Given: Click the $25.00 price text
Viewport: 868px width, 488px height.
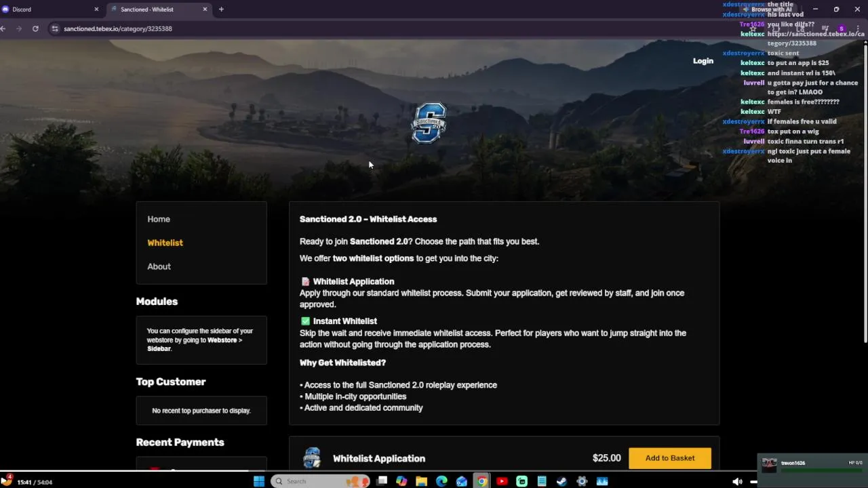Looking at the screenshot, I should coord(606,458).
